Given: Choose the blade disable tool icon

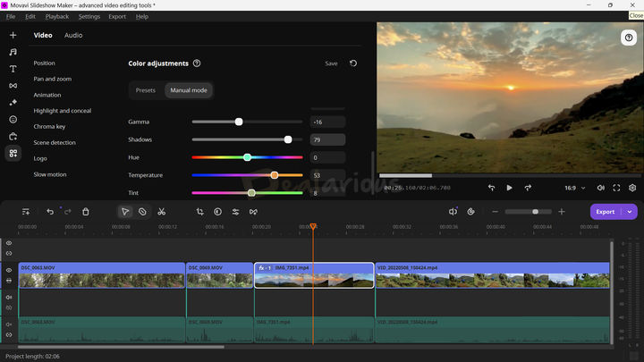Looking at the screenshot, I should [142, 212].
